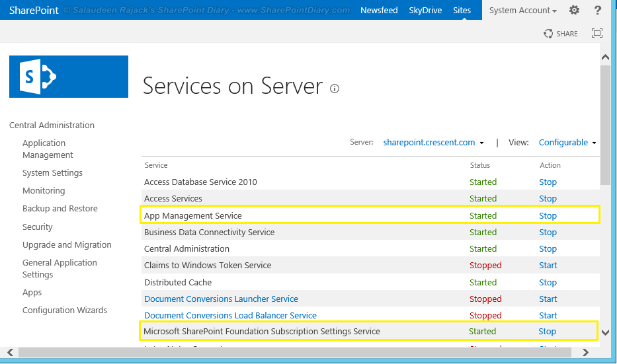Click App Management Service name
The height and width of the screenshot is (364, 617).
193,216
